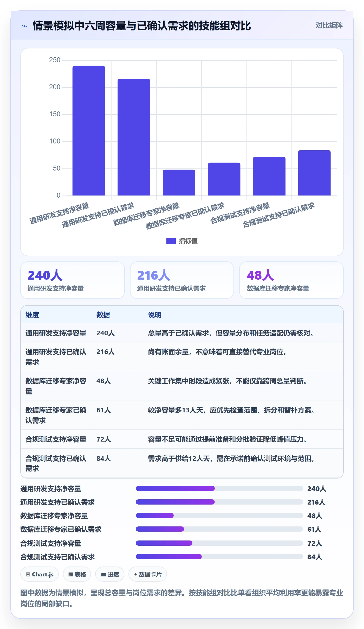Click the chart x-axis label 合规测试支持已确认需求

pos(279,215)
